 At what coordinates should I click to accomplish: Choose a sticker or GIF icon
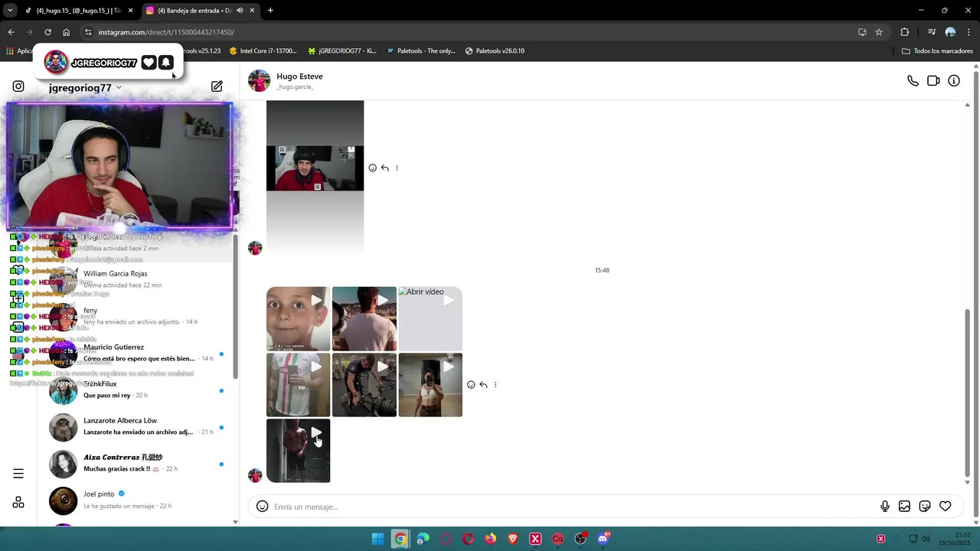coord(925,506)
